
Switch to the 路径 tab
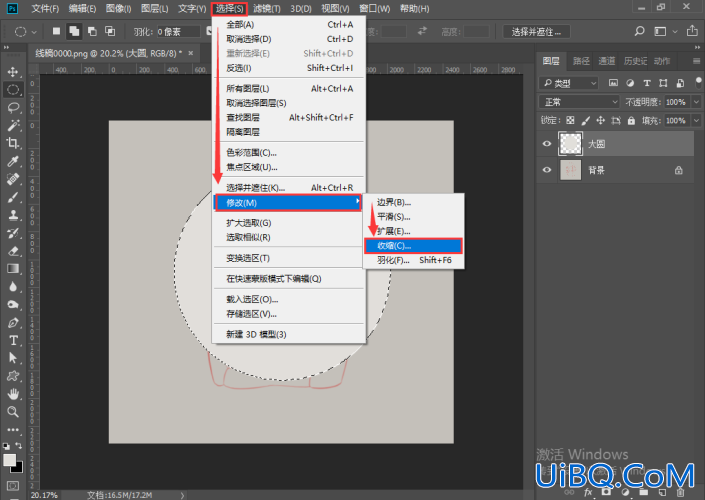581,61
